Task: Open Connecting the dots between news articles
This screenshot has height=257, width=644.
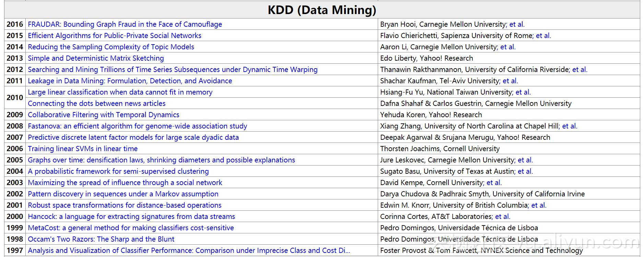Action: [96, 103]
